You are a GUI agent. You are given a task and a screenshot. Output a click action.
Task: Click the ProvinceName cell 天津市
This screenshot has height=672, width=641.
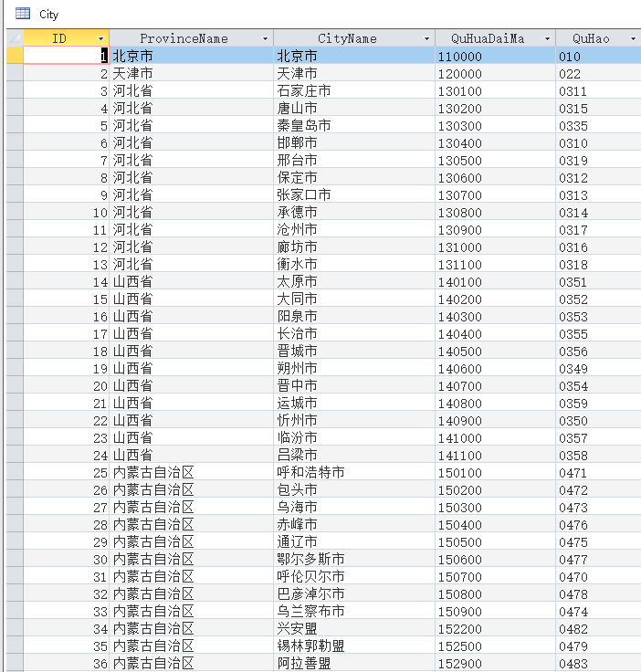pyautogui.click(x=191, y=73)
